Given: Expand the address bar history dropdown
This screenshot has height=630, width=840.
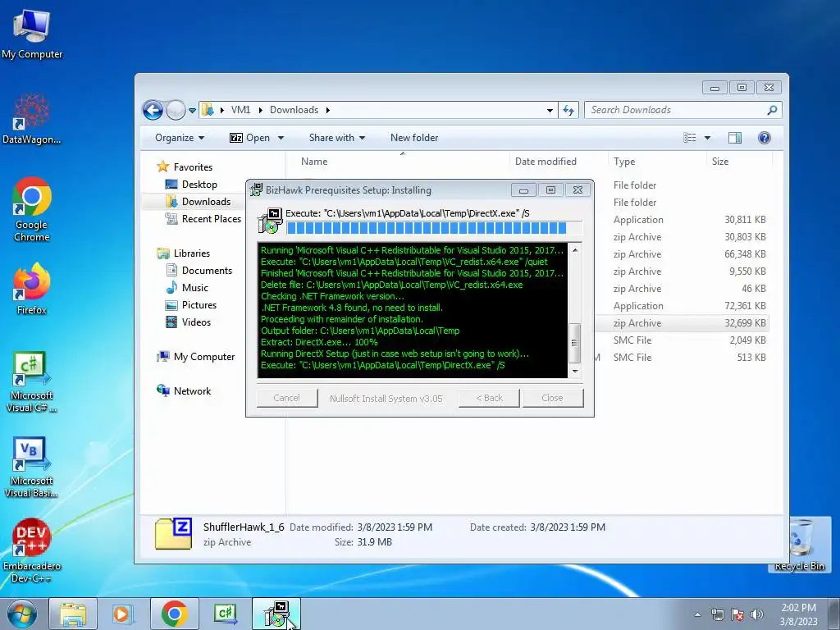Looking at the screenshot, I should [550, 111].
